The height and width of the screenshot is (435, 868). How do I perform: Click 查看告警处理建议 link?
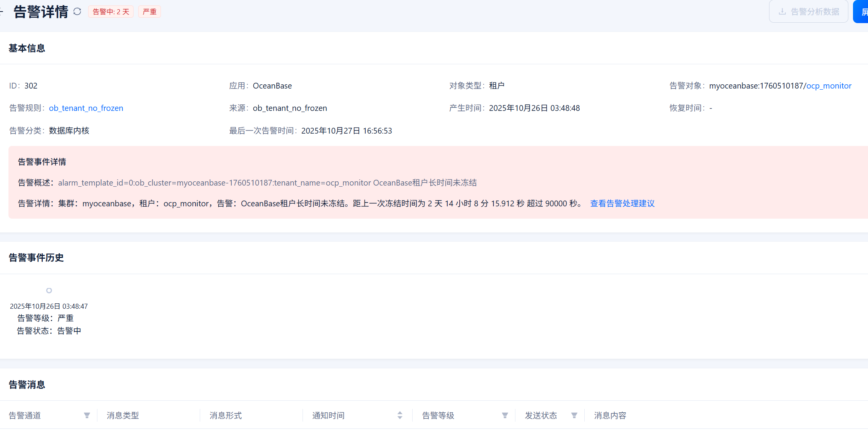click(x=622, y=203)
